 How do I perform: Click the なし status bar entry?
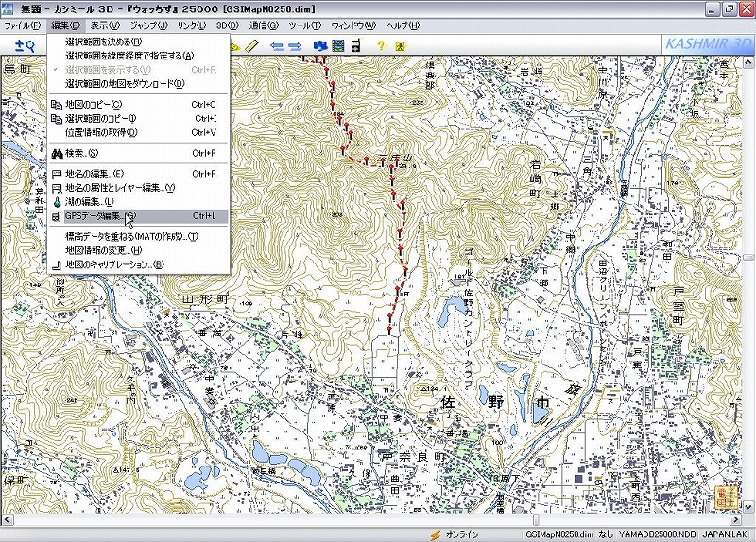[x=606, y=534]
